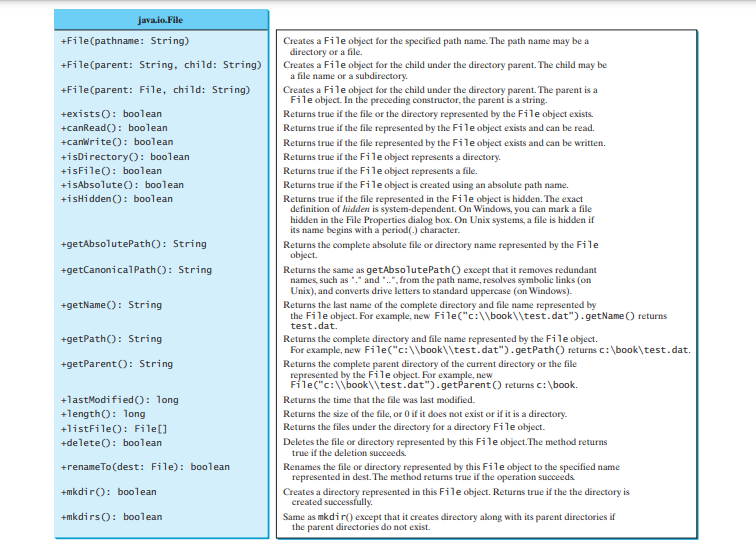This screenshot has width=756, height=547.
Task: Click the java.io.File class header
Action: coord(161,20)
